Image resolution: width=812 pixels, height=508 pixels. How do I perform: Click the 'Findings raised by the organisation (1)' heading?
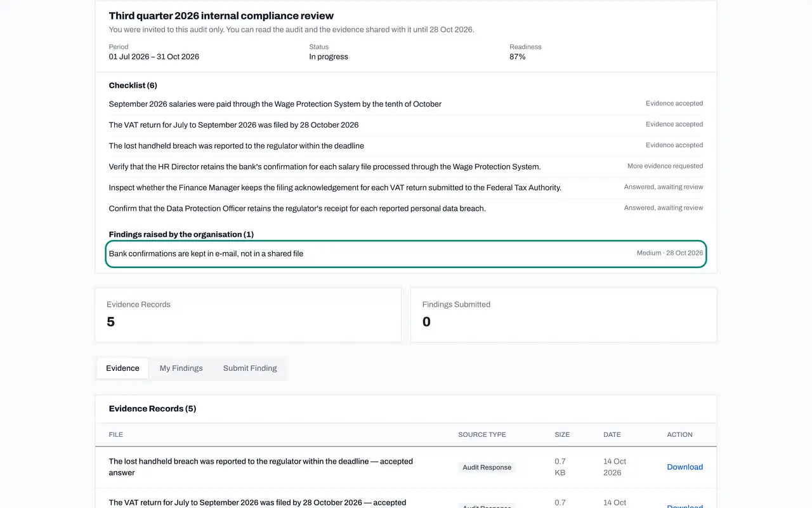pyautogui.click(x=181, y=234)
